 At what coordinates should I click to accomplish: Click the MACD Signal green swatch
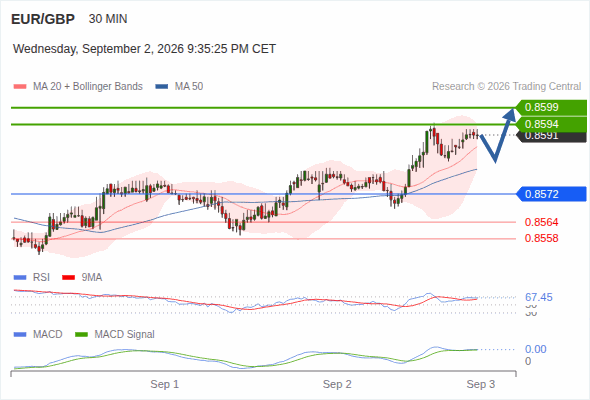(x=81, y=335)
